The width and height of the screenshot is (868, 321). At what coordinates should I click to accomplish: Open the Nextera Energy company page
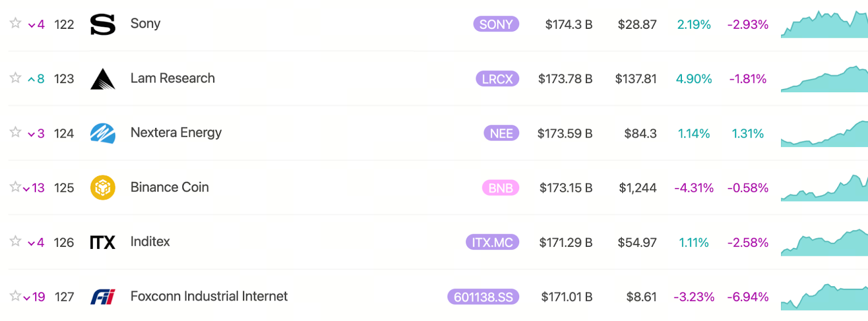tap(176, 133)
